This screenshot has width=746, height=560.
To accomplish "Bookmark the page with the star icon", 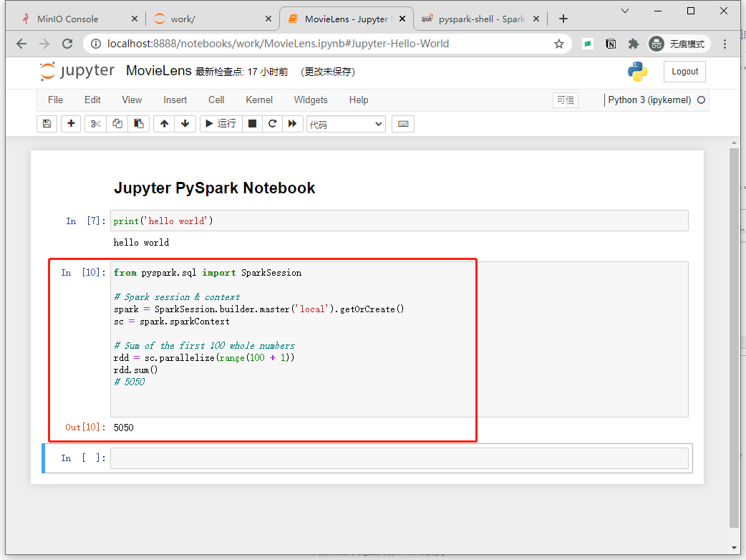I will click(558, 43).
